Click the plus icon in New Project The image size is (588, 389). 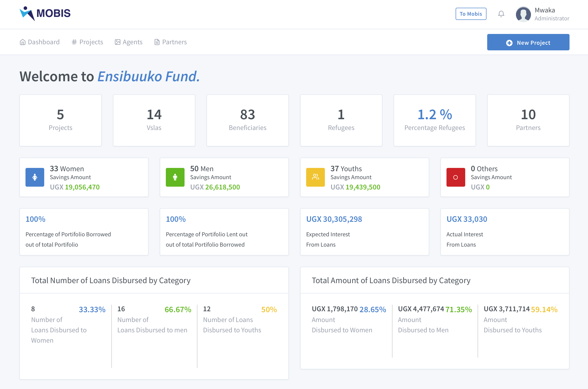click(509, 43)
